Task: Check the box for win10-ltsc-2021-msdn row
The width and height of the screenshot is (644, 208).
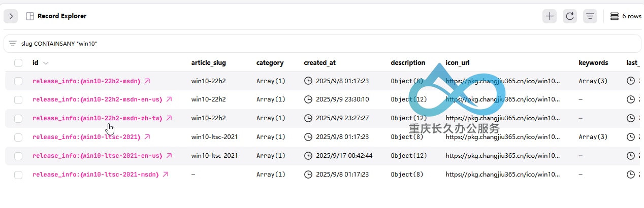Action: tap(18, 175)
